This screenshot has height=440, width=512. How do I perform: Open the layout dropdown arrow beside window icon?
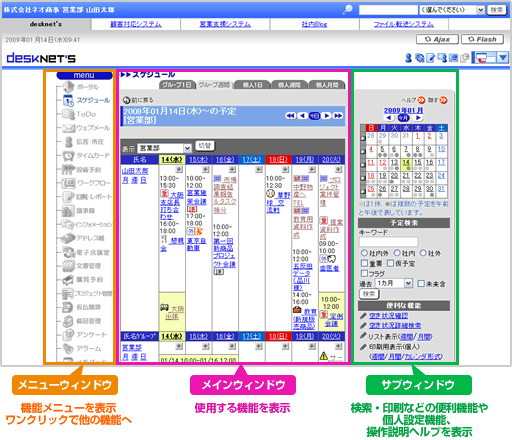503,58
